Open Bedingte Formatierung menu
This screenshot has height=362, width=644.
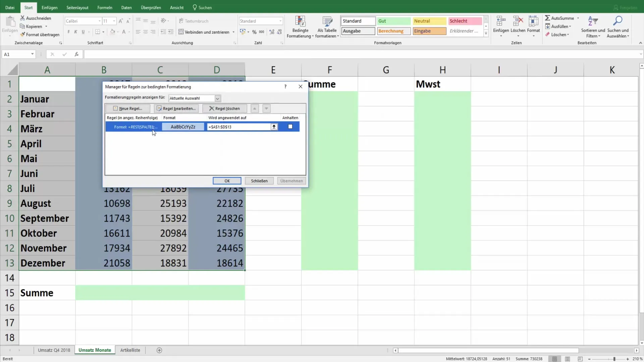click(300, 27)
